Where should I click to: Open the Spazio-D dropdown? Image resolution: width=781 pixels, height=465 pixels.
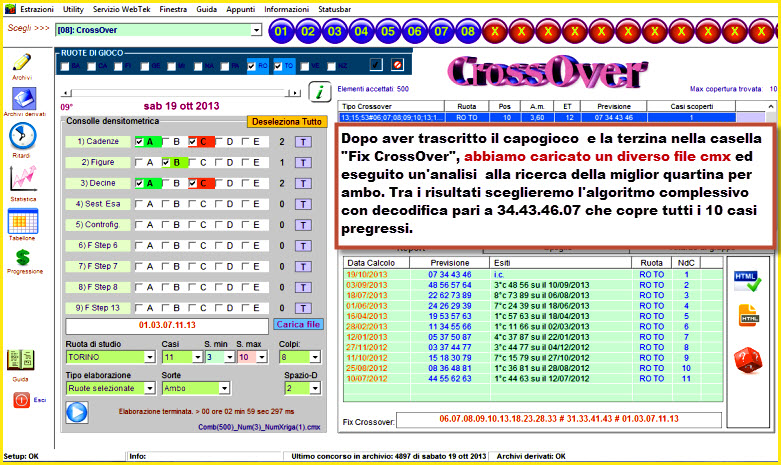click(315, 388)
